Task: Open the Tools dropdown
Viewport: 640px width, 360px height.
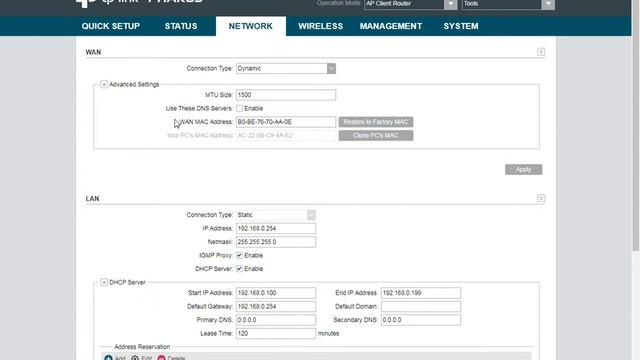Action: pyautogui.click(x=508, y=4)
